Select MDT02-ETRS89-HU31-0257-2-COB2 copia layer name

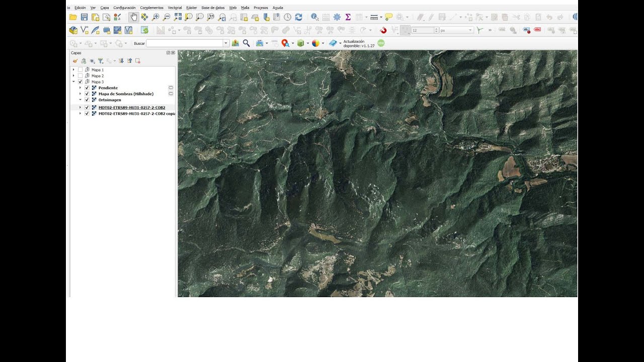pos(137,114)
